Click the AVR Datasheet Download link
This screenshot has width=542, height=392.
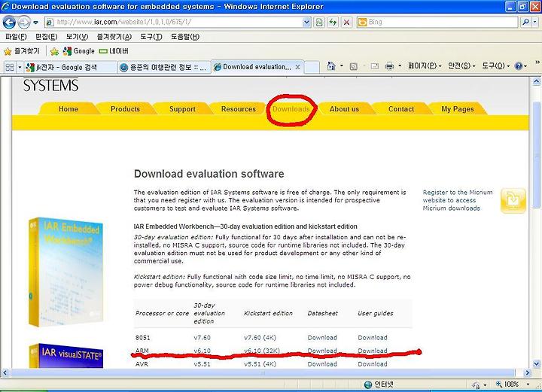click(322, 364)
